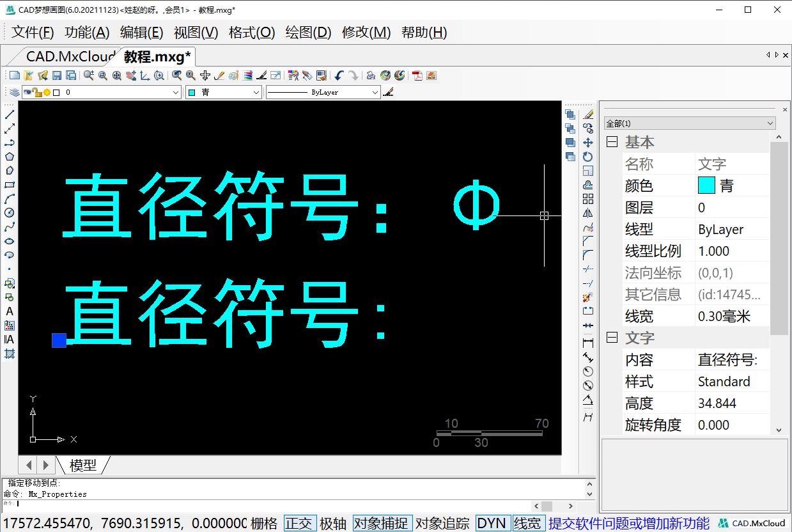Toggle 对象捕捉 object snap
The height and width of the screenshot is (532, 792).
click(x=382, y=523)
